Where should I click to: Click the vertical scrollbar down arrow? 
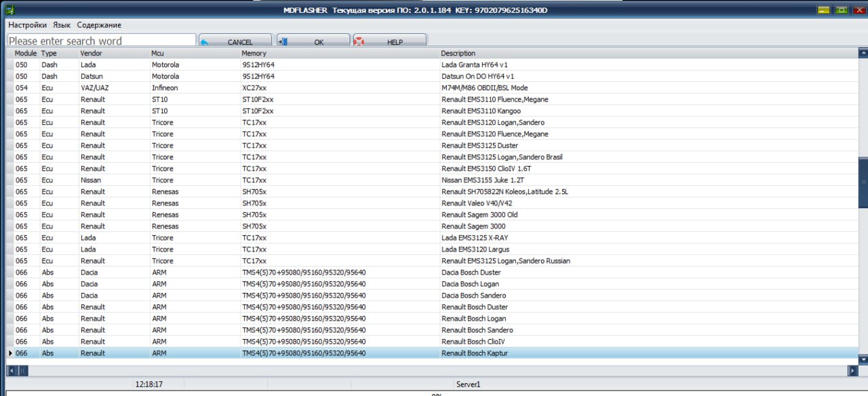[x=863, y=359]
